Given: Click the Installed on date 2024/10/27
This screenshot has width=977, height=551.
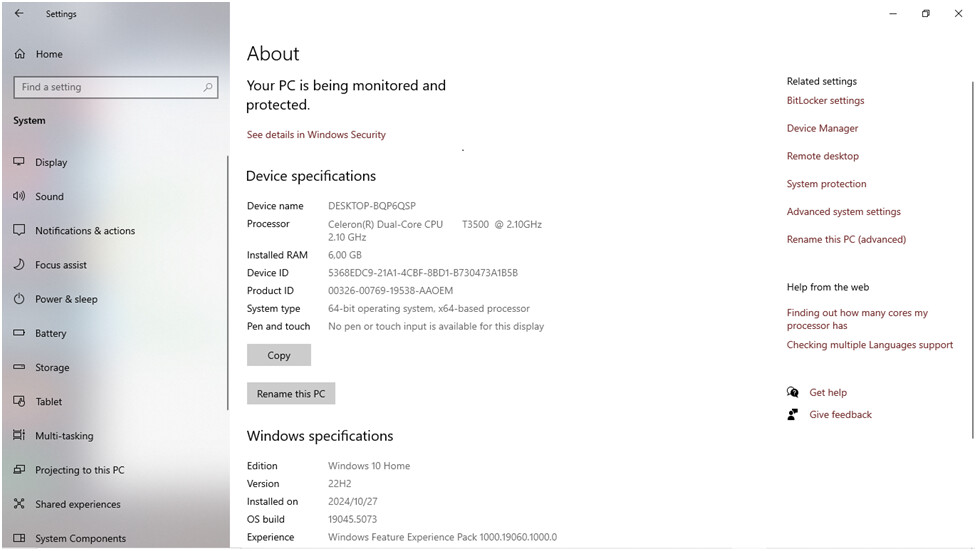Looking at the screenshot, I should pyautogui.click(x=353, y=501).
